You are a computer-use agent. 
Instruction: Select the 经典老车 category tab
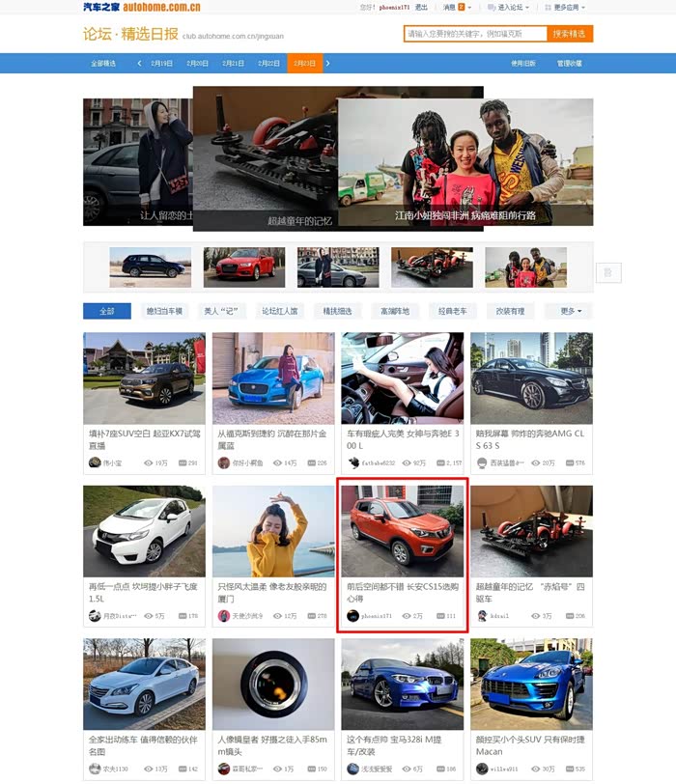coord(453,311)
